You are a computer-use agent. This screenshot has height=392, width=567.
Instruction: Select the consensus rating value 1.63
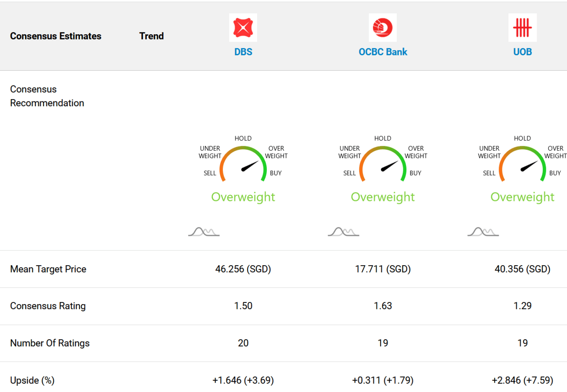pos(383,306)
